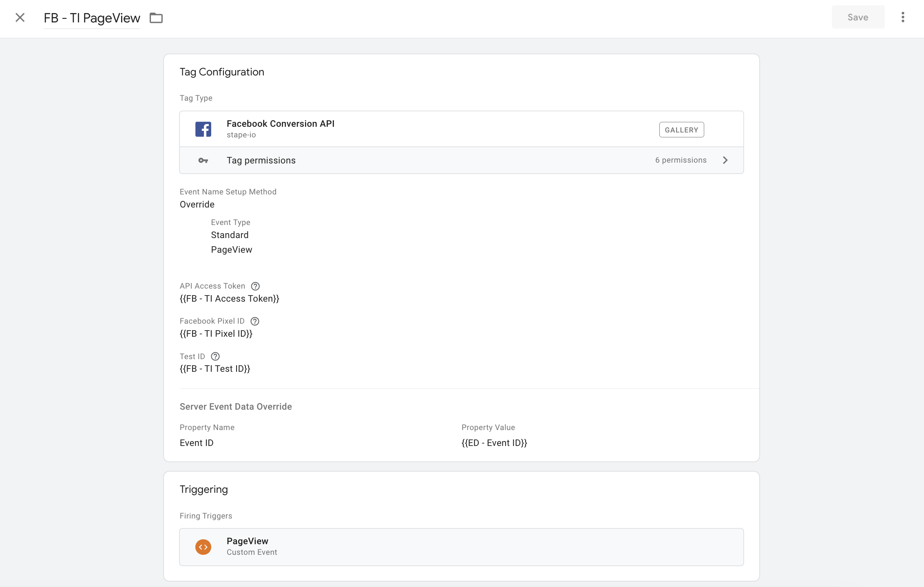This screenshot has width=924, height=587.
Task: Click the {{FB - TI Test ID}} value
Action: [215, 369]
